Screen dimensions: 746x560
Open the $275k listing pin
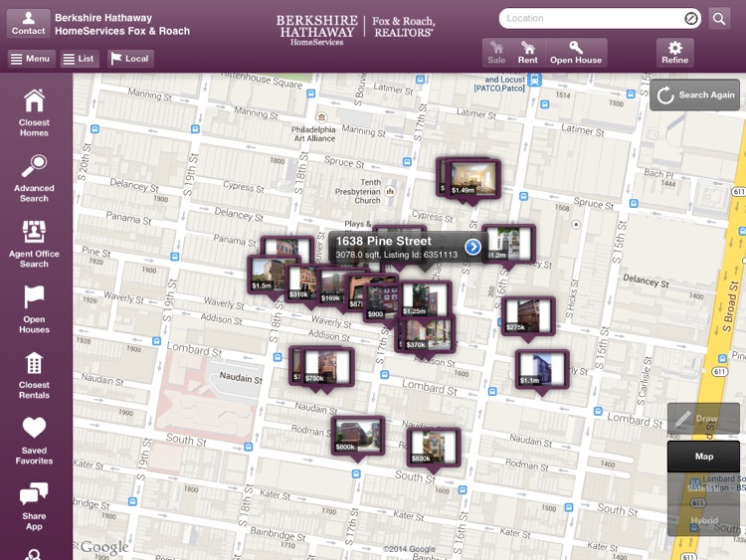[528, 316]
